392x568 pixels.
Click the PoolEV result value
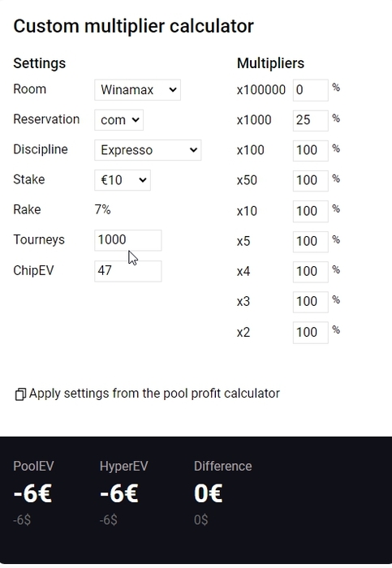click(x=32, y=493)
